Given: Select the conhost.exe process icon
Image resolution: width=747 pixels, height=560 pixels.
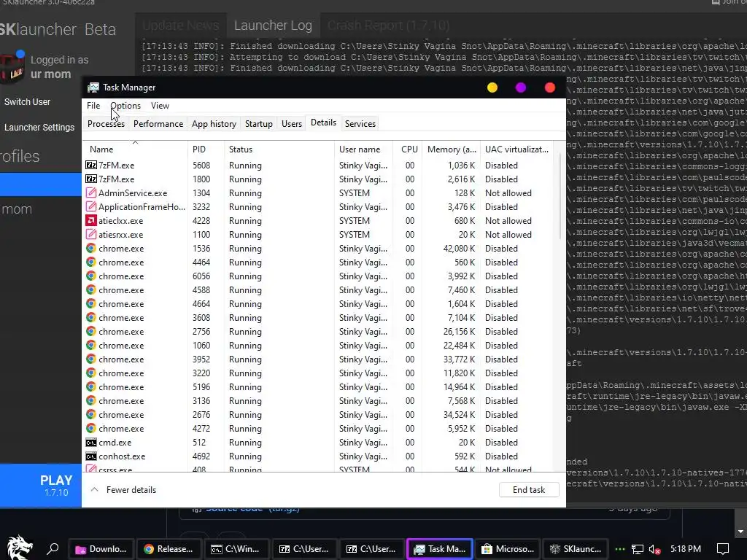Looking at the screenshot, I should coord(91,456).
